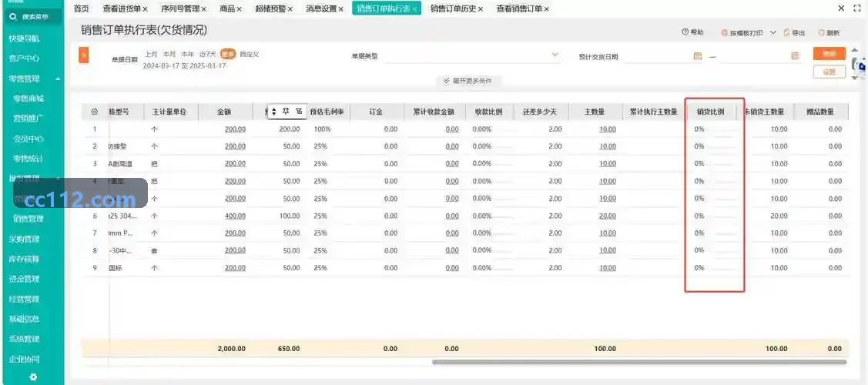Switch to the 销售订单历史 tab
The height and width of the screenshot is (385, 868).
click(x=453, y=8)
